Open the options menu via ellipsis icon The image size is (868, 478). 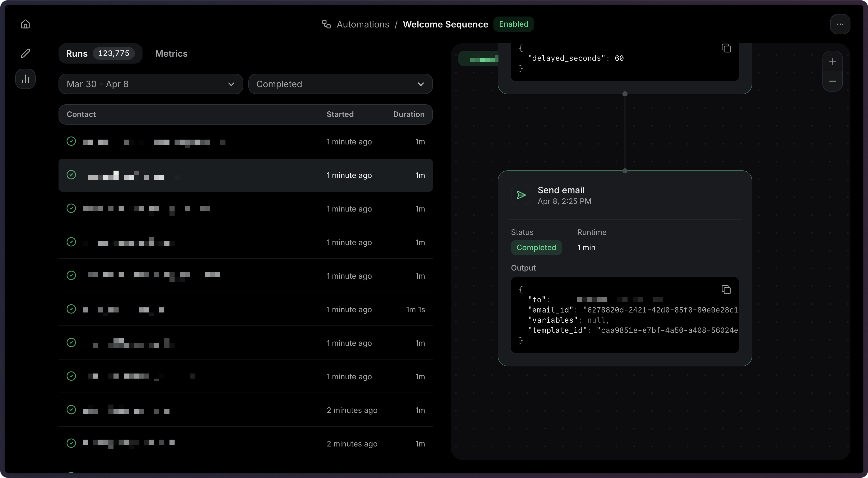click(840, 24)
